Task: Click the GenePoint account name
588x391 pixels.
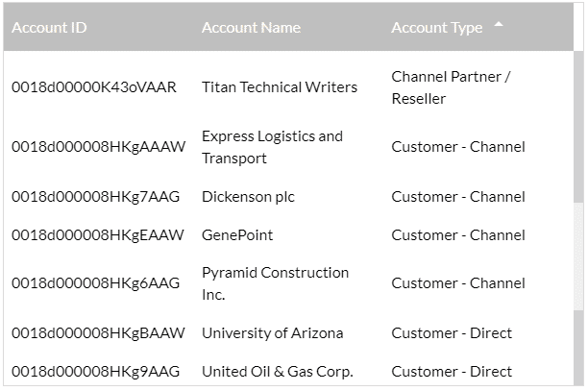Action: (x=237, y=235)
